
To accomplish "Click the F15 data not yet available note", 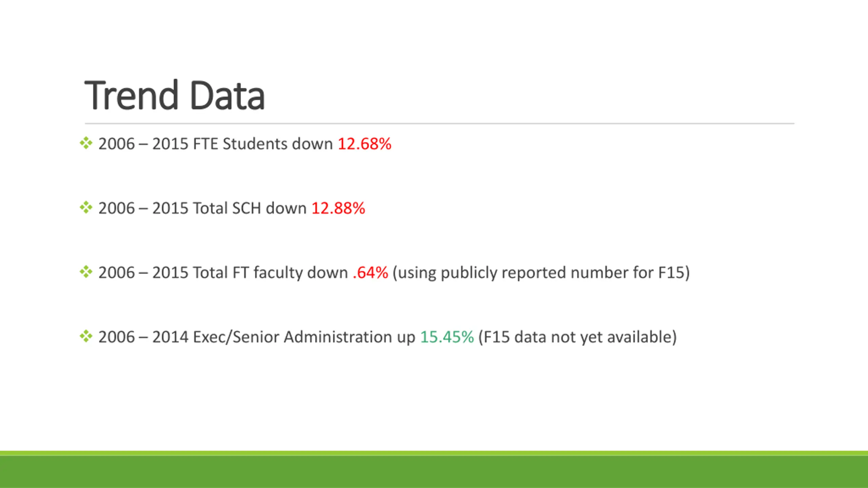I will (577, 338).
